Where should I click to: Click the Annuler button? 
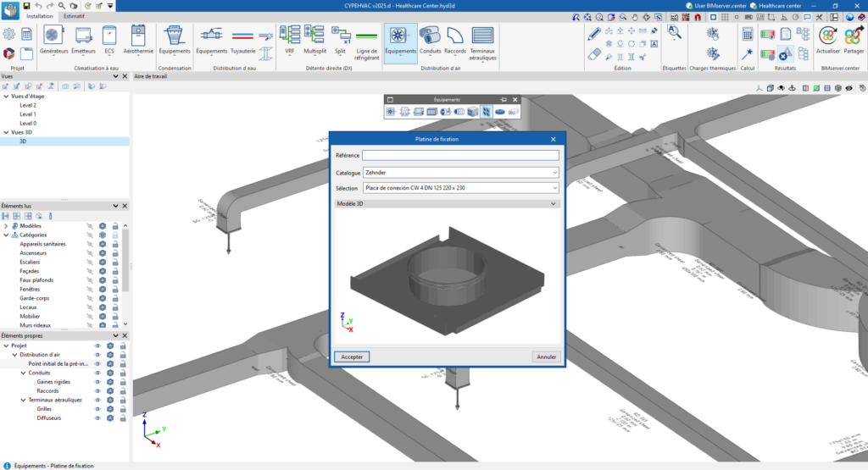coord(547,357)
